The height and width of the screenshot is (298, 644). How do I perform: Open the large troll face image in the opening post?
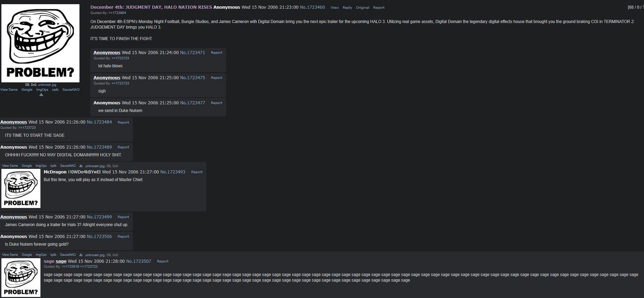click(40, 43)
